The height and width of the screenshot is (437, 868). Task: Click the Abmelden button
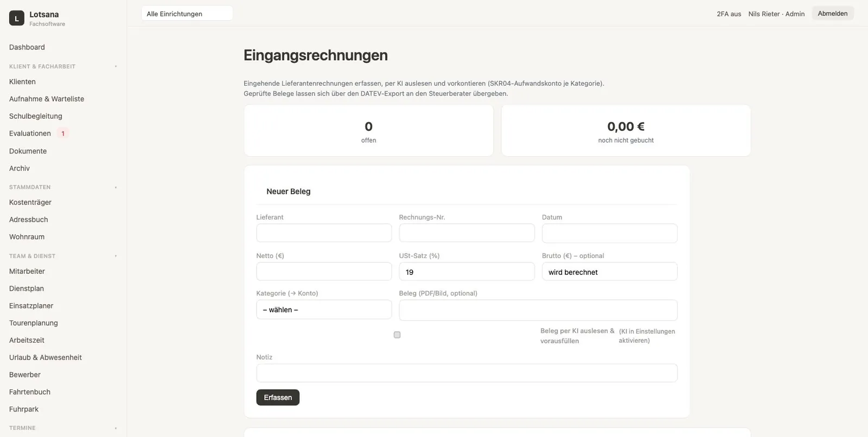[833, 14]
